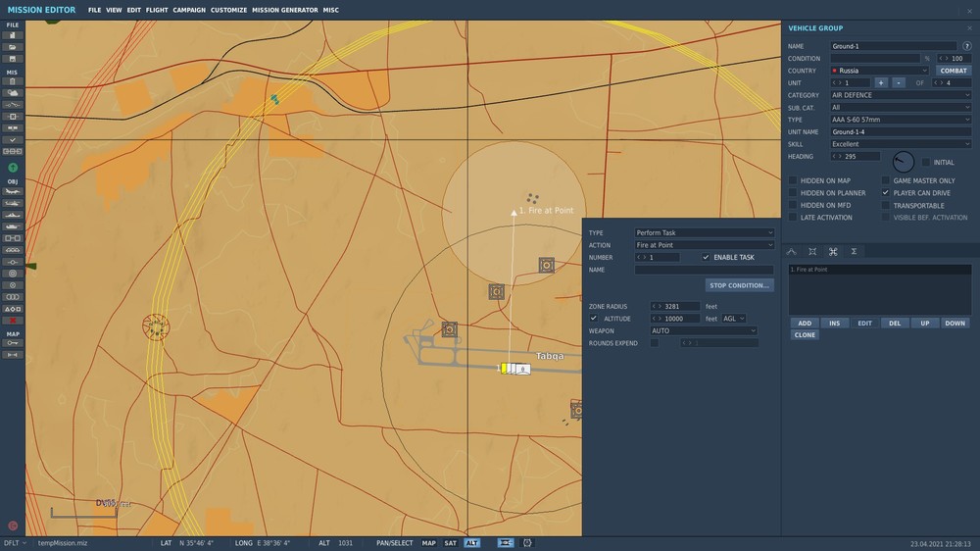
Task: Open the Campaign menu
Action: (189, 10)
